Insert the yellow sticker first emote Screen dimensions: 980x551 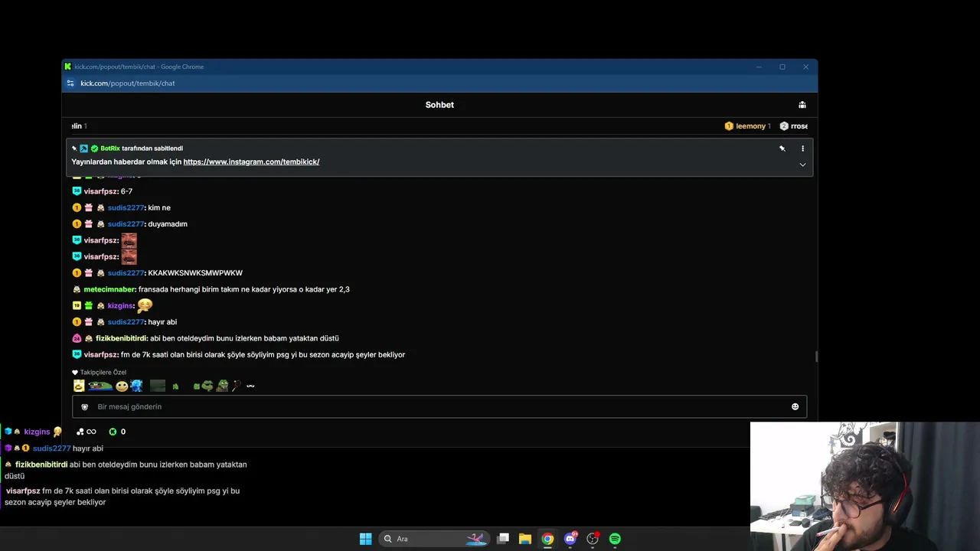tap(79, 386)
